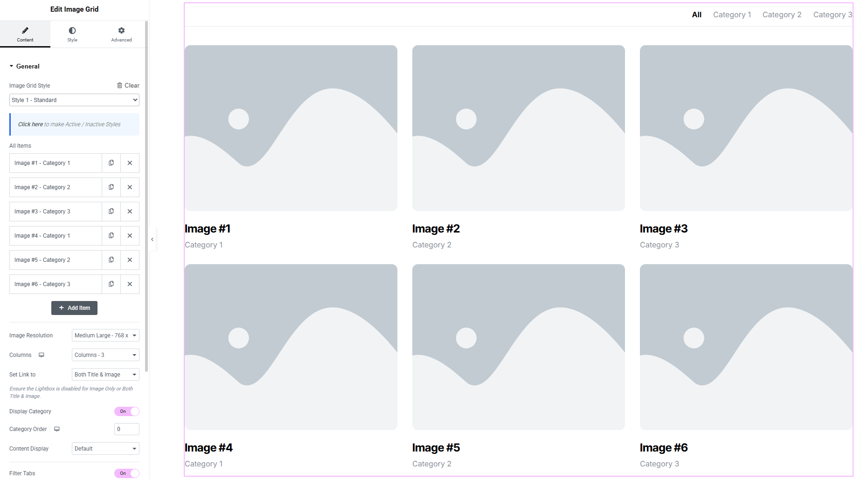868x479 pixels.
Task: Click the Add Item button
Action: (74, 308)
